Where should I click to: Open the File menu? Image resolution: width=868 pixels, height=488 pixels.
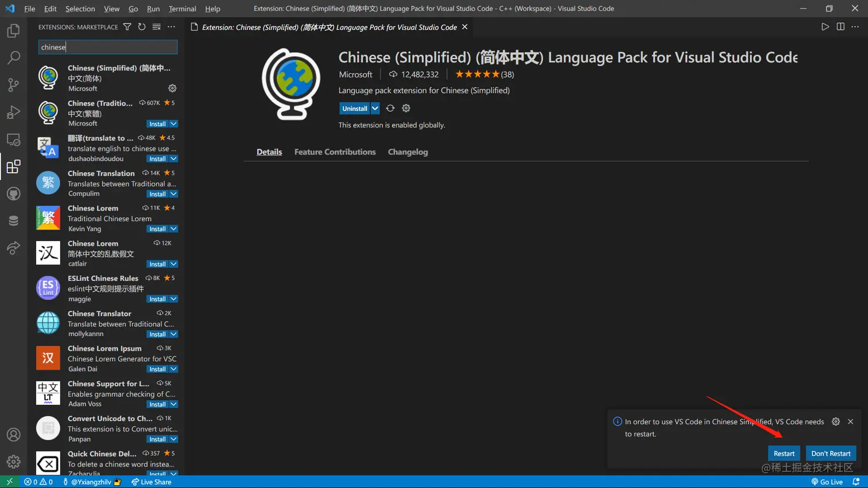[30, 9]
